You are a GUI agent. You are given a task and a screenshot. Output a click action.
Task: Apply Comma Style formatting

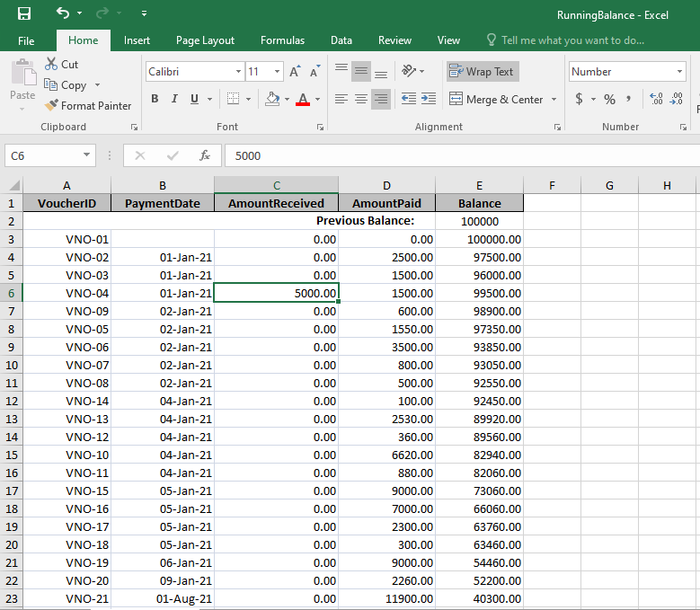pos(629,99)
